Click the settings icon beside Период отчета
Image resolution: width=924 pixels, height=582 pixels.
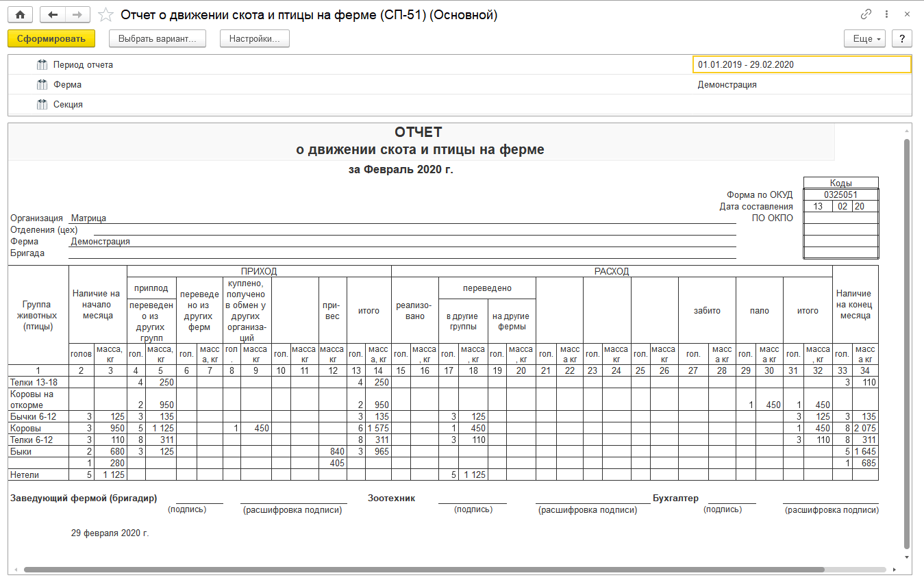(42, 65)
